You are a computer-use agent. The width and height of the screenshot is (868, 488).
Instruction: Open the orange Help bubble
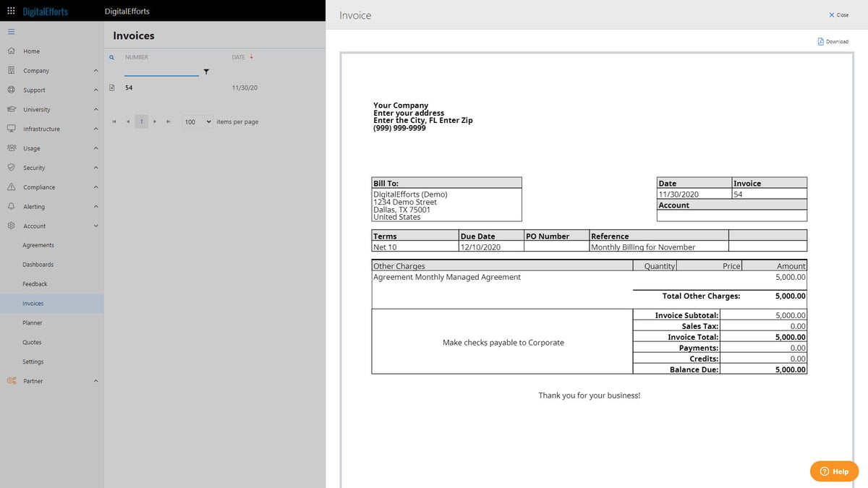click(833, 471)
